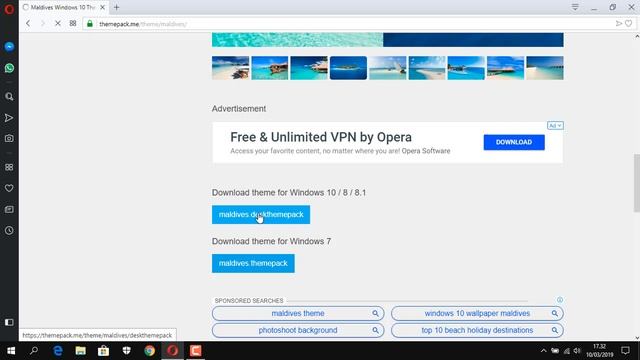Open the Opera menu logo
The image size is (640, 360).
pos(9,9)
